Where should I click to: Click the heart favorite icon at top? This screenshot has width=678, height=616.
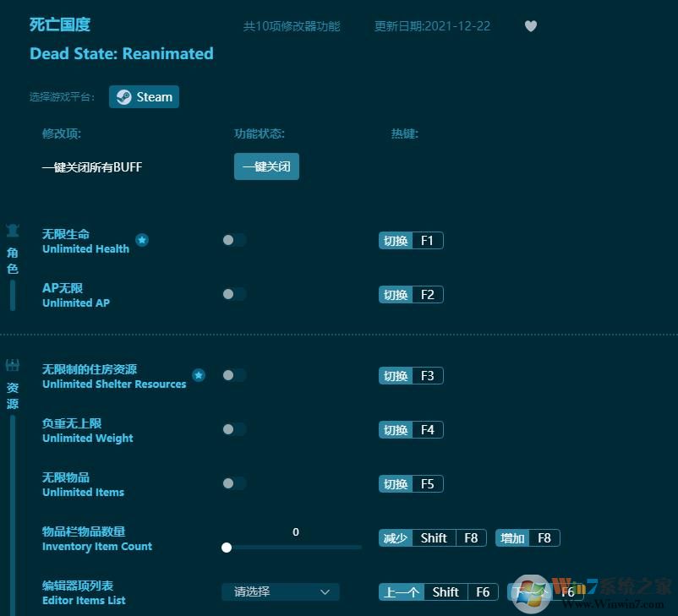(x=531, y=26)
